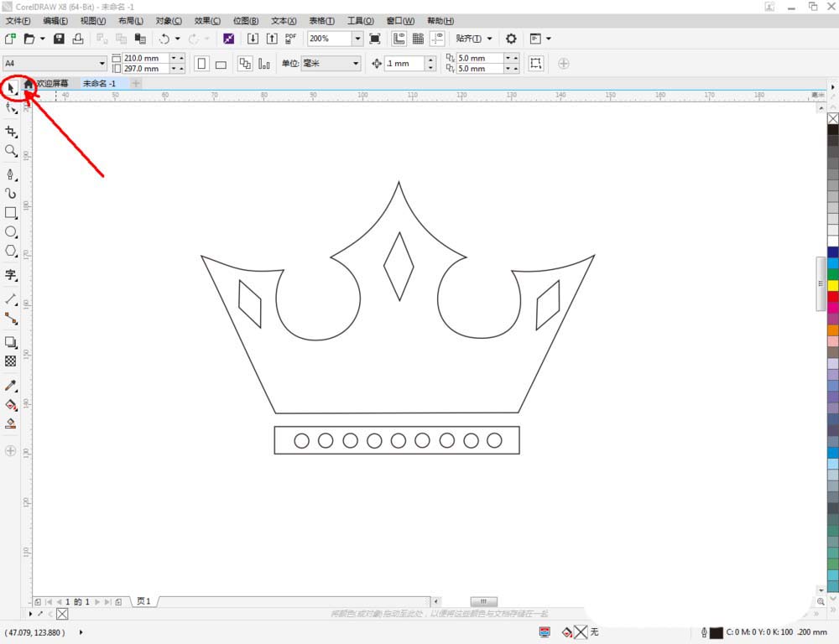Open the 效果(C) Effects menu
839x644 pixels.
click(x=207, y=21)
